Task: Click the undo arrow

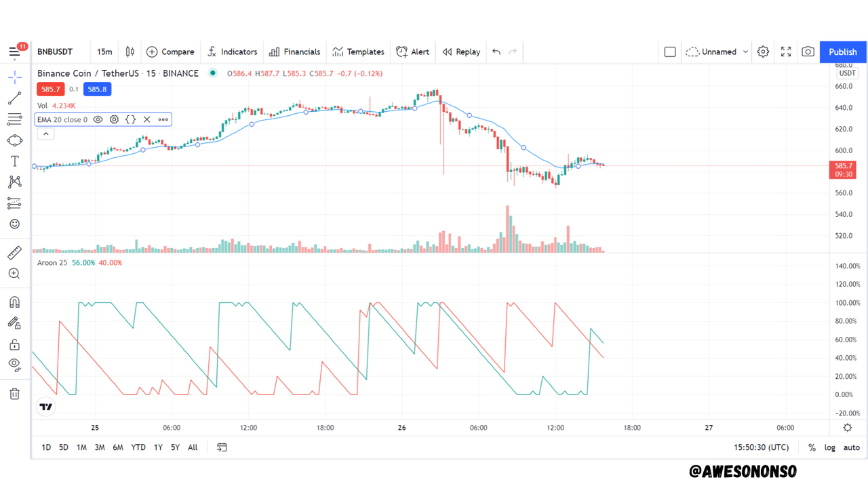Action: [496, 52]
